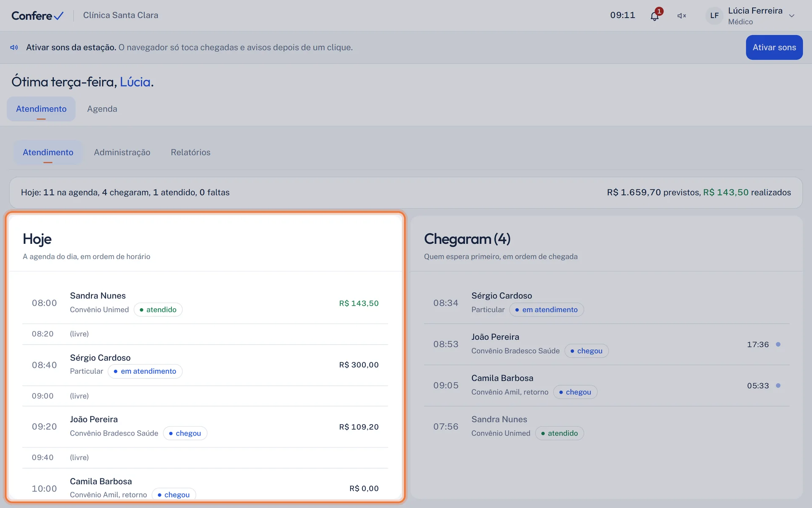The image size is (812, 508).
Task: Click R$ 300,00 value for Sérgio Cardoso
Action: click(359, 365)
